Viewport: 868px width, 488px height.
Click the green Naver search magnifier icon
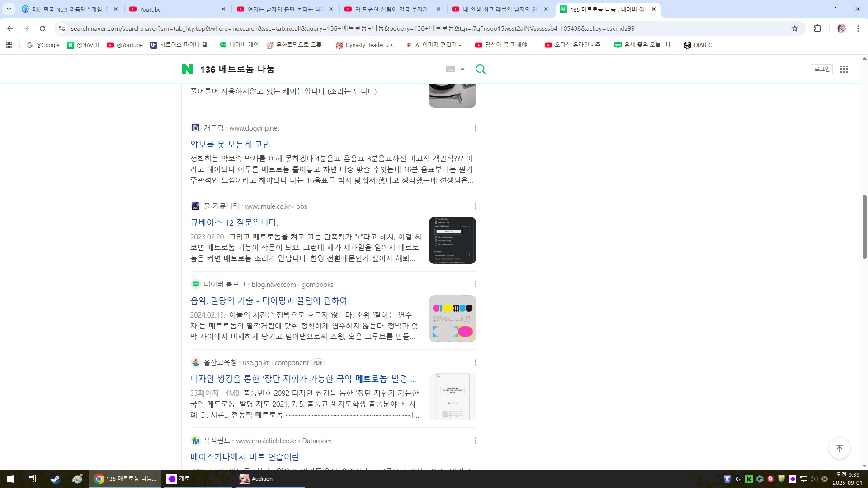(x=480, y=69)
